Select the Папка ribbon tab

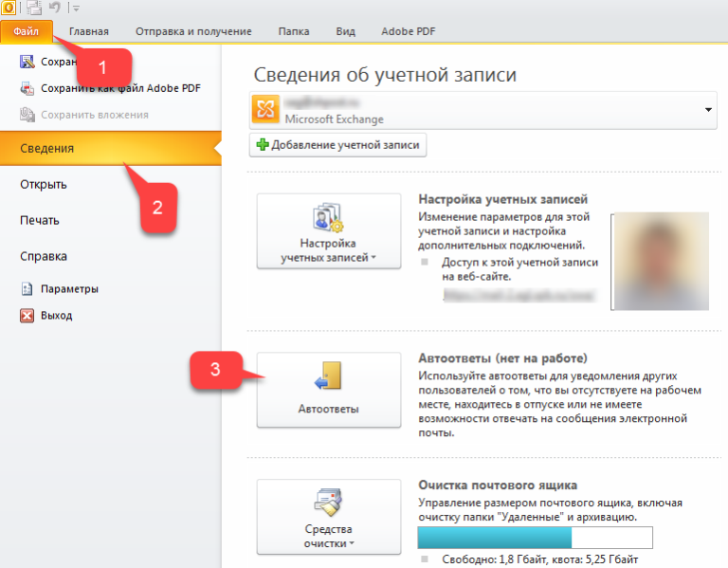coord(294,31)
